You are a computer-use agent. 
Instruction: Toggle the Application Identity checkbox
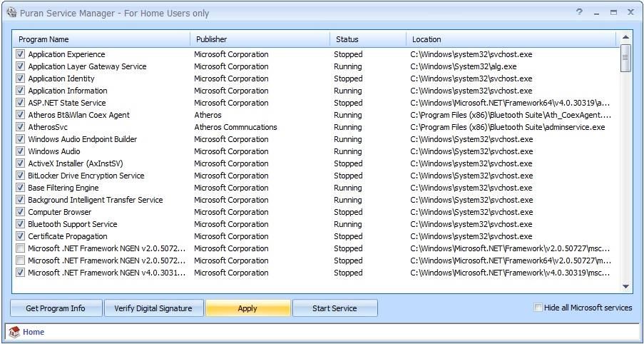click(x=20, y=79)
